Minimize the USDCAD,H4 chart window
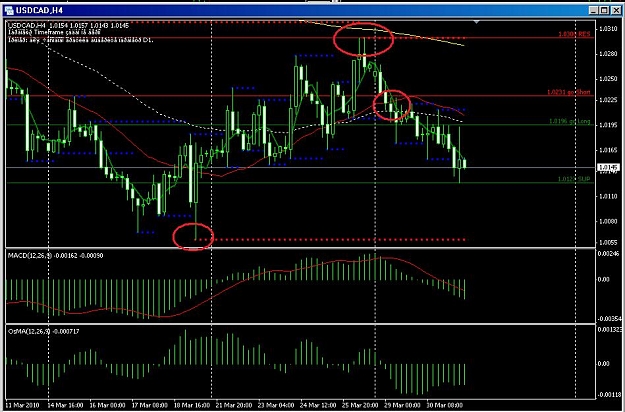 [594, 11]
